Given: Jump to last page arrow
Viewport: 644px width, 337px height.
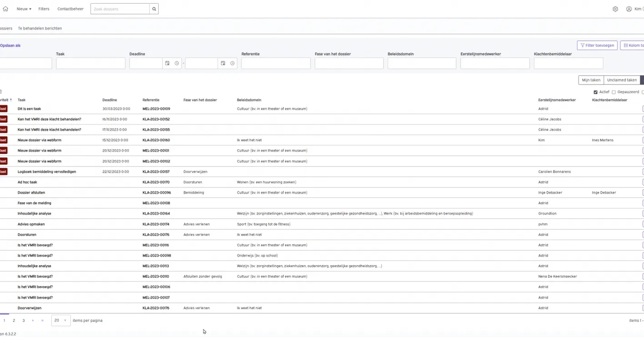Looking at the screenshot, I should coord(43,321).
